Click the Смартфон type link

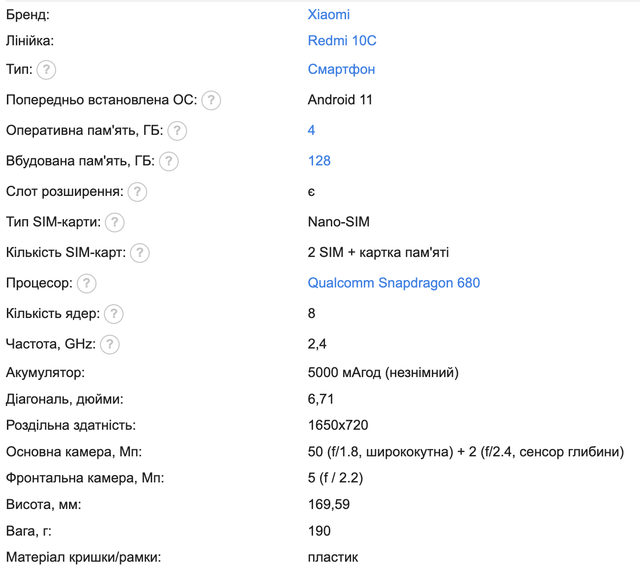click(x=341, y=69)
